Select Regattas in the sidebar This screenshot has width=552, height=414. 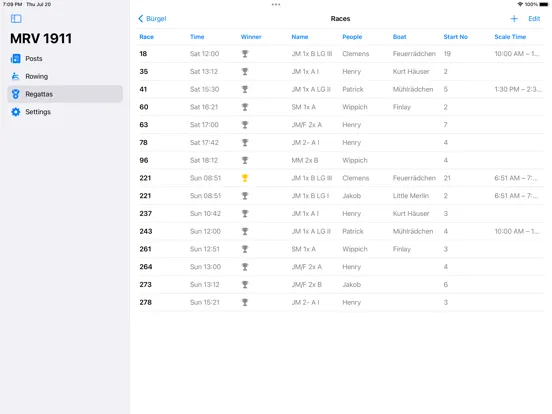coord(65,94)
